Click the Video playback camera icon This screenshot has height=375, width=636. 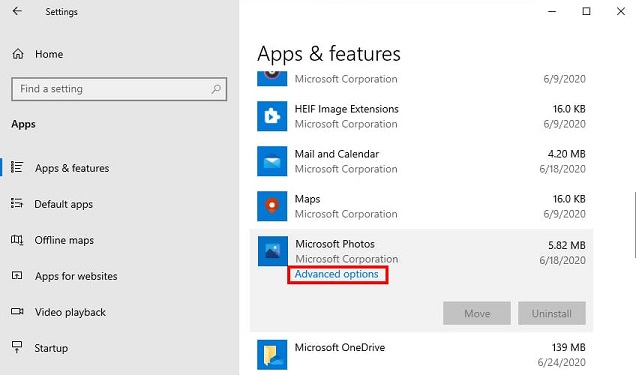(x=17, y=311)
